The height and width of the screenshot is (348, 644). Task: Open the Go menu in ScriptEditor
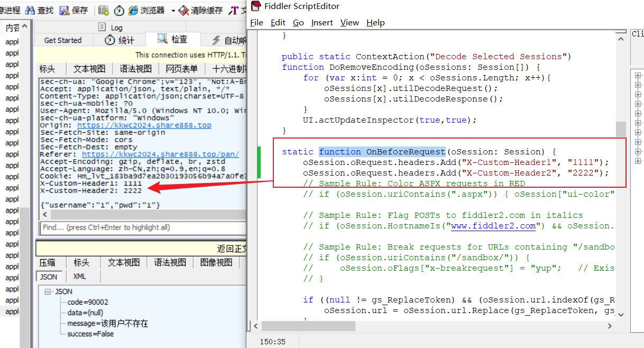(x=298, y=22)
